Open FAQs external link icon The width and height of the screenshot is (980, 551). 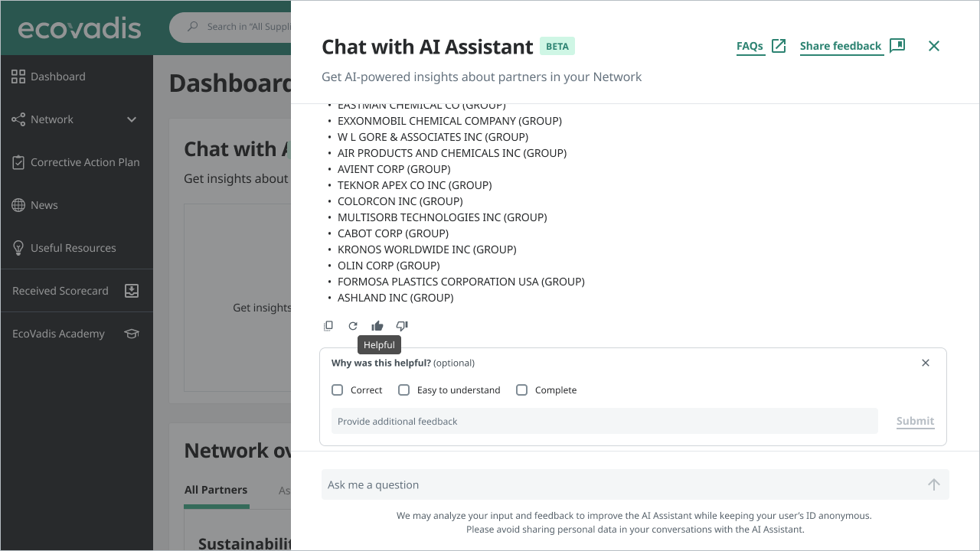779,46
